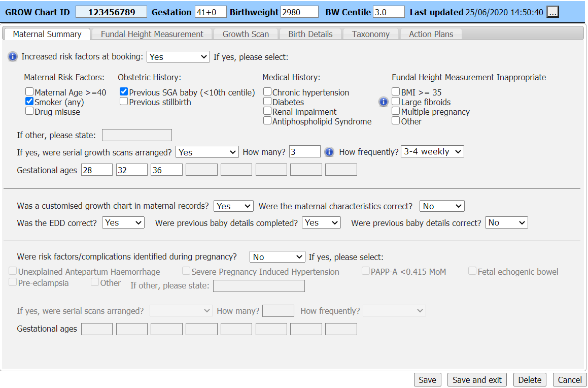The height and width of the screenshot is (388, 588).
Task: Uncheck the Previous SGA baby checkbox
Action: 123,91
